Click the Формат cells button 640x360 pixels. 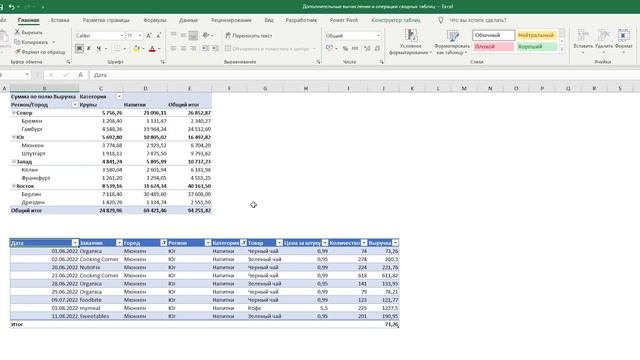point(623,41)
